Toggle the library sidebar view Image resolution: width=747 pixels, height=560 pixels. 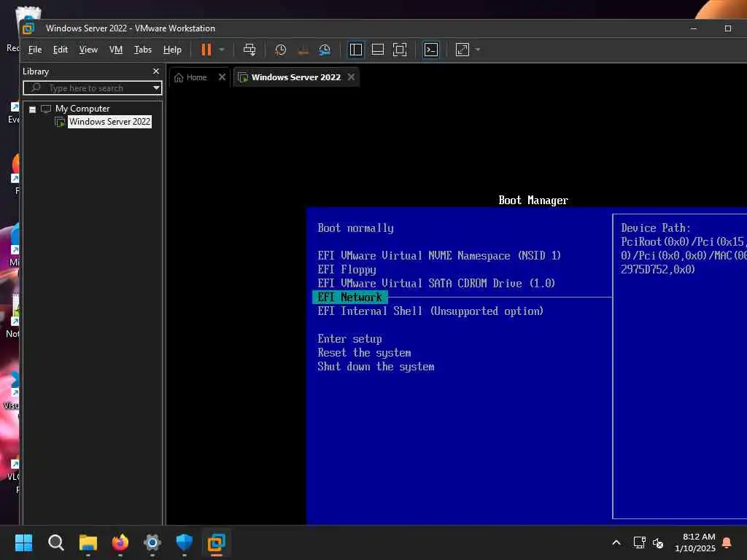(356, 50)
